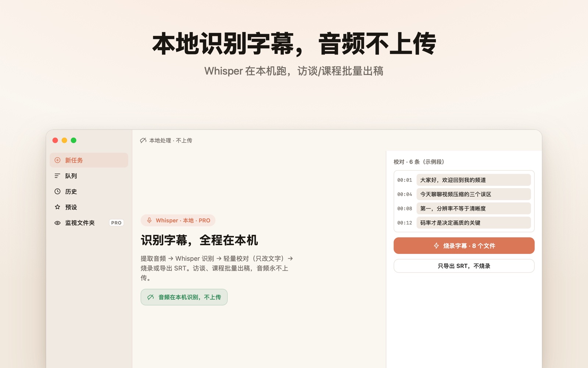The image size is (588, 368).
Task: Open the 历史 section
Action: pos(89,191)
